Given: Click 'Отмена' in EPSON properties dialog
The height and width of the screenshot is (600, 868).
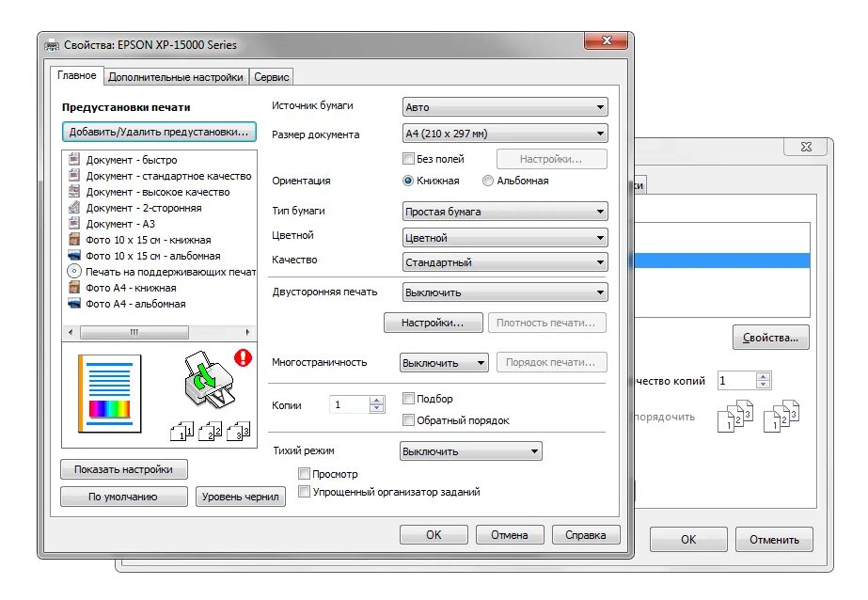Looking at the screenshot, I should pyautogui.click(x=510, y=535).
